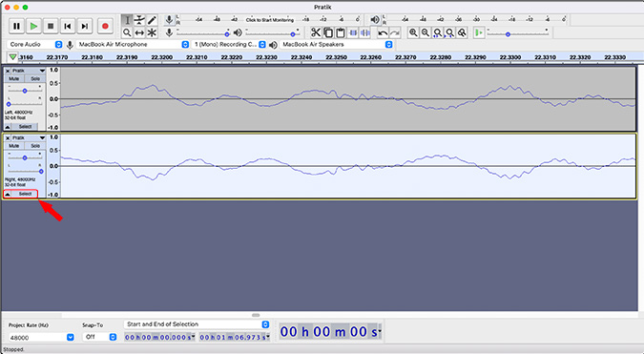Screen dimensions: 644x354
Task: Cut selection with the scissors icon
Action: click(316, 32)
